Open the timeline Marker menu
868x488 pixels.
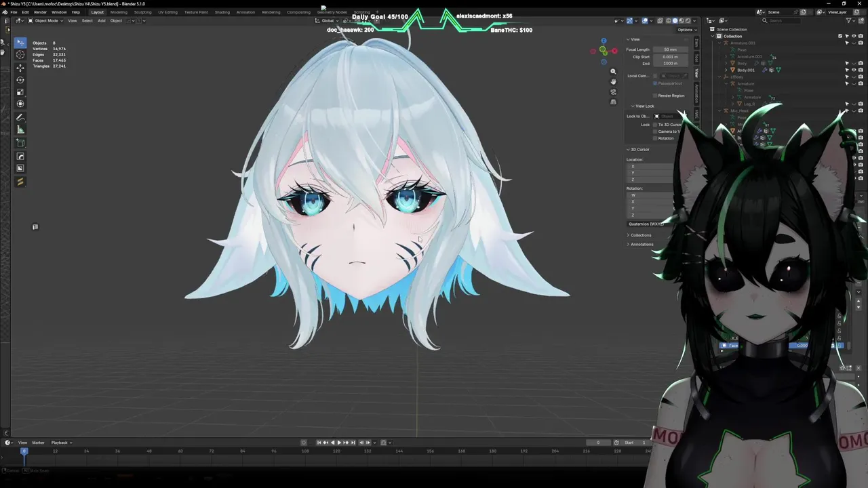tap(38, 443)
